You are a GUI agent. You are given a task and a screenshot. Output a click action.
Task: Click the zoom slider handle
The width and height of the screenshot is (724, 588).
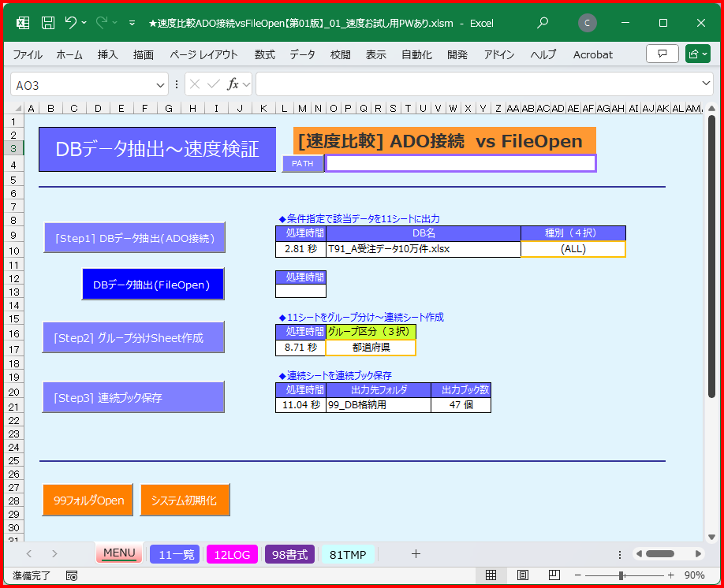[x=621, y=575]
